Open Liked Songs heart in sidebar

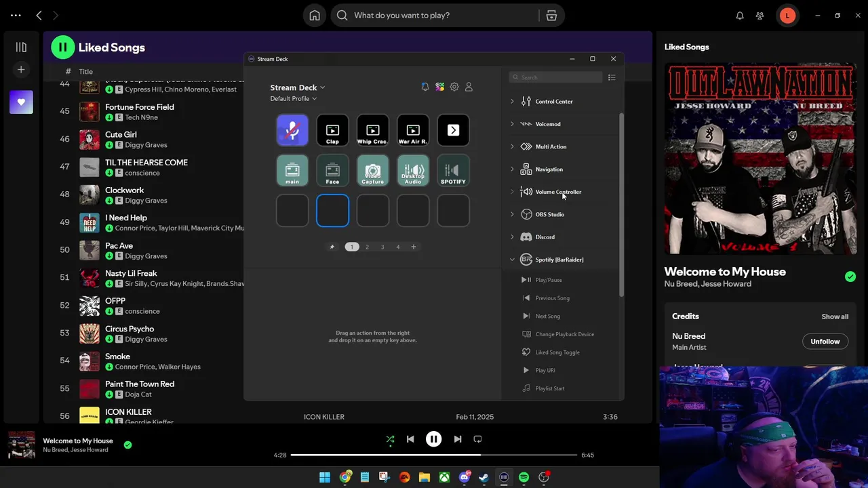(21, 102)
